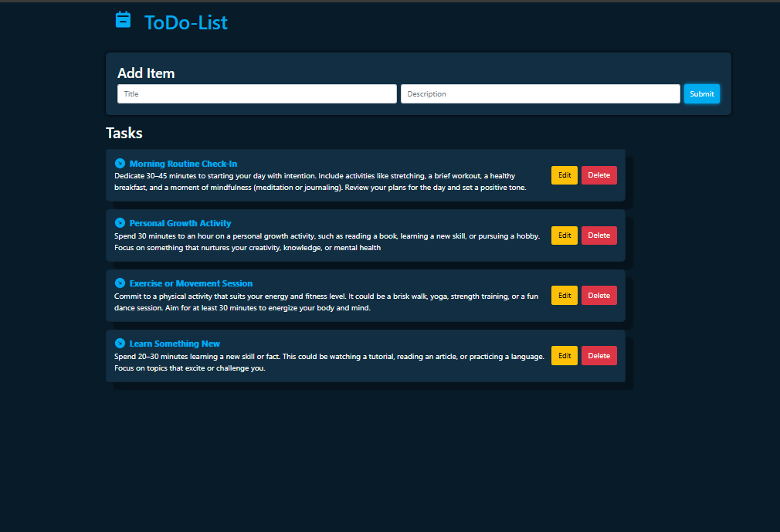780x532 pixels.
Task: Select the Learn Something New title
Action: [175, 344]
